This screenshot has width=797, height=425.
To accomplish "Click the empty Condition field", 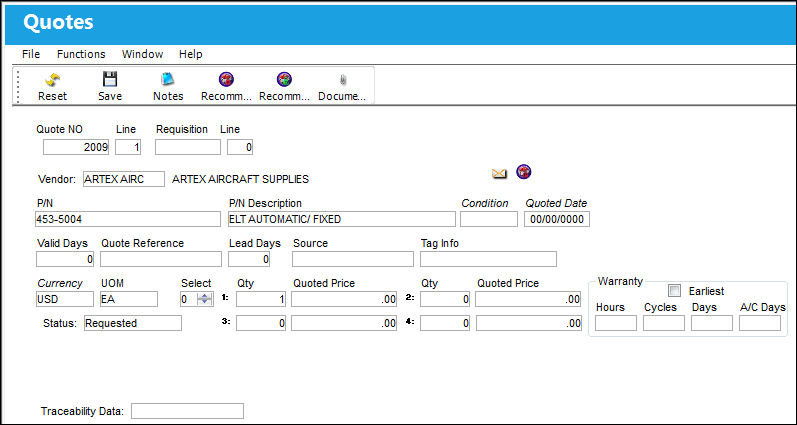I will click(489, 219).
